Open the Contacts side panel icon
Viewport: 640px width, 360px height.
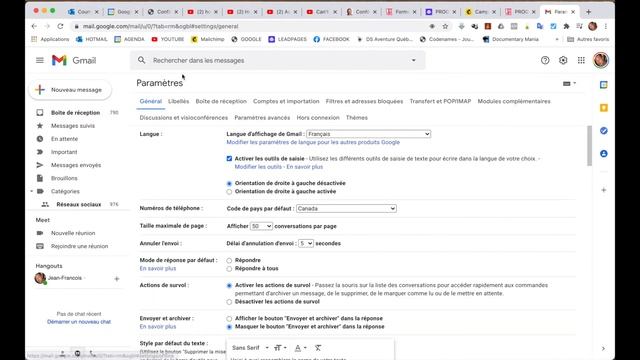(x=604, y=153)
